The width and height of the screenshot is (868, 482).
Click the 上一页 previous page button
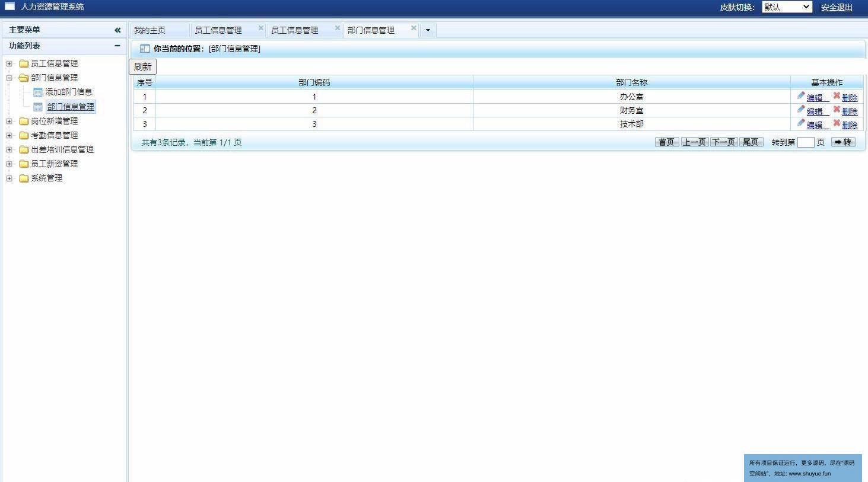(x=695, y=142)
